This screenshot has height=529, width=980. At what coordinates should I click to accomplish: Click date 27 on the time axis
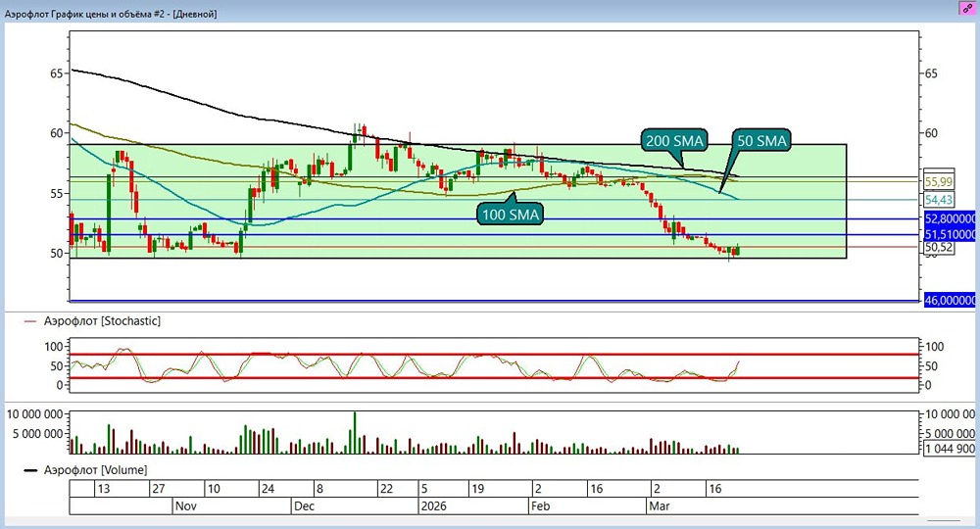(x=159, y=489)
